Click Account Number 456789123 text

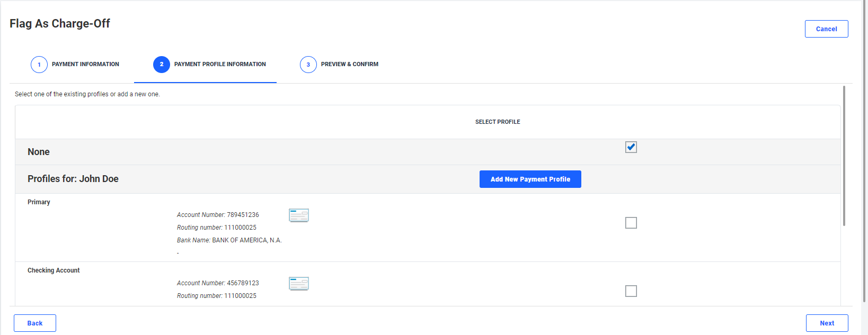click(x=218, y=283)
